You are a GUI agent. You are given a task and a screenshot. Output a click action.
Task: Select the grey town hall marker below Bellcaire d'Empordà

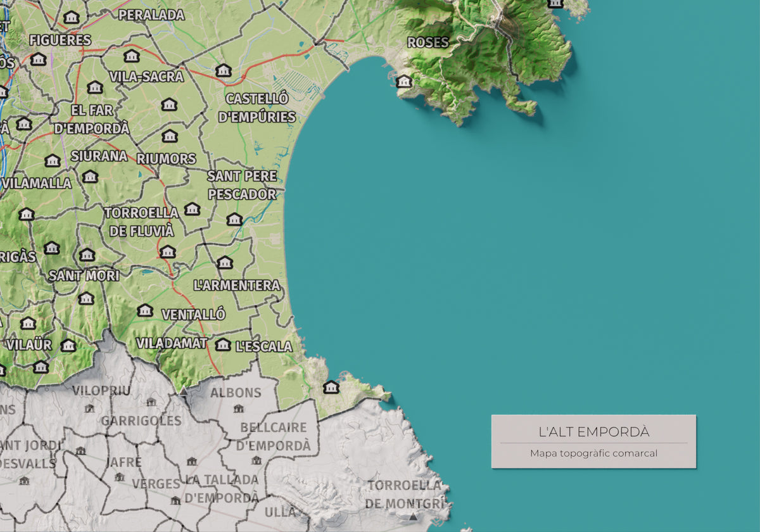pos(256,460)
